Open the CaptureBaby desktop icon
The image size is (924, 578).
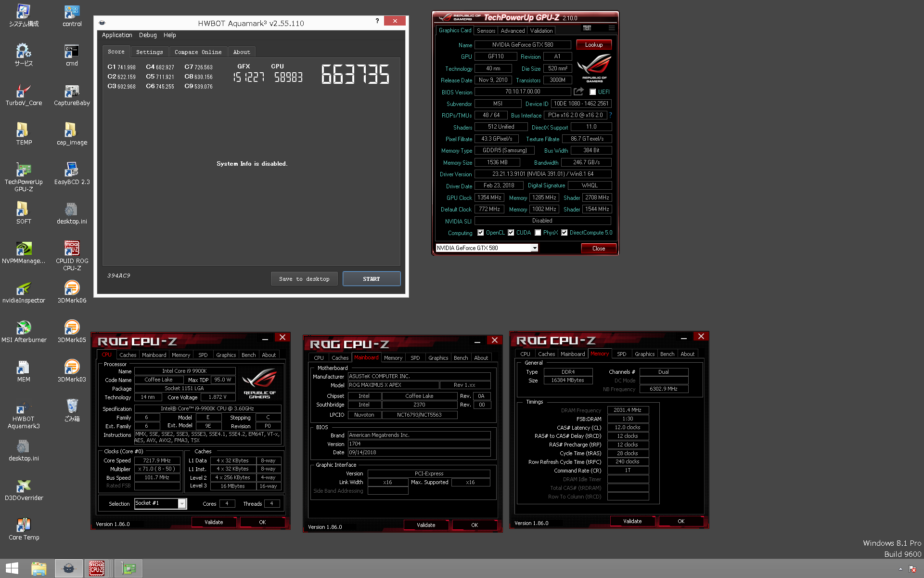click(72, 95)
